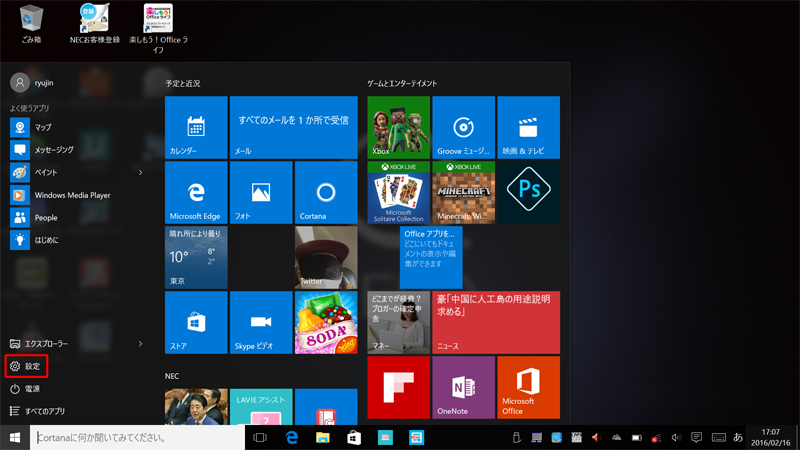Open the Action Center notification icon

point(696,437)
